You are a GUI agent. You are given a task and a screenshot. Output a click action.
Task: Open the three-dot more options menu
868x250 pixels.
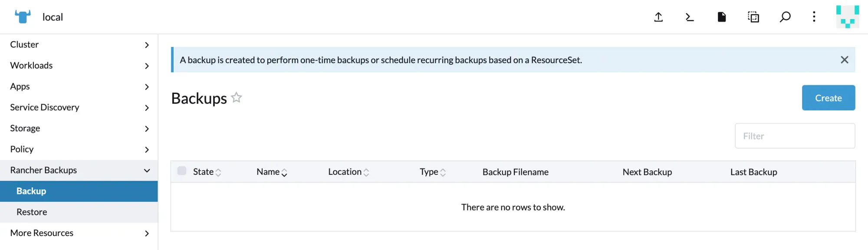(814, 17)
